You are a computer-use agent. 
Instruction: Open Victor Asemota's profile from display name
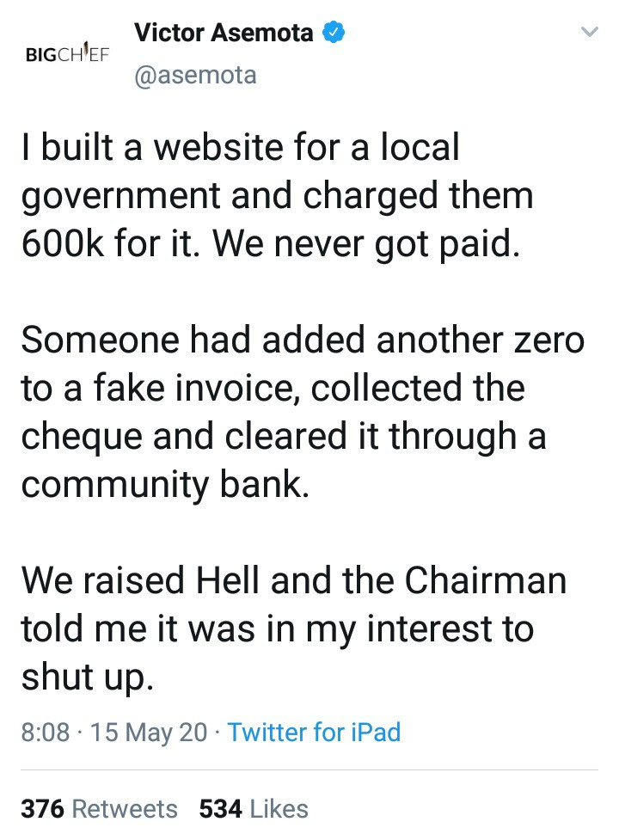[224, 33]
